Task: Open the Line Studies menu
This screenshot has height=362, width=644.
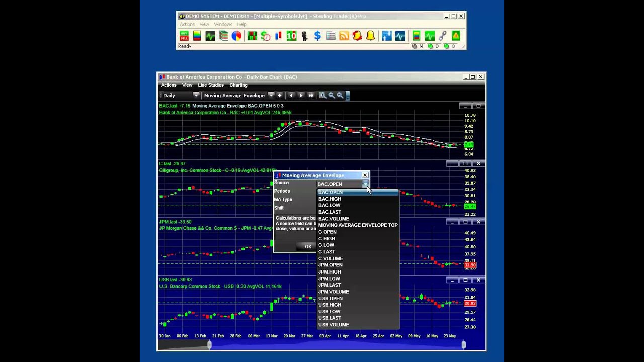Action: (x=211, y=85)
